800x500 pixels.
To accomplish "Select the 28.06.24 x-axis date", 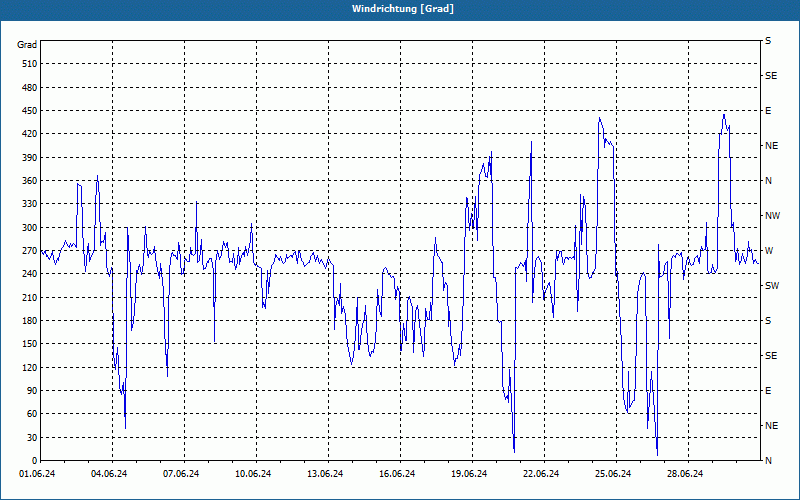I will tap(684, 474).
